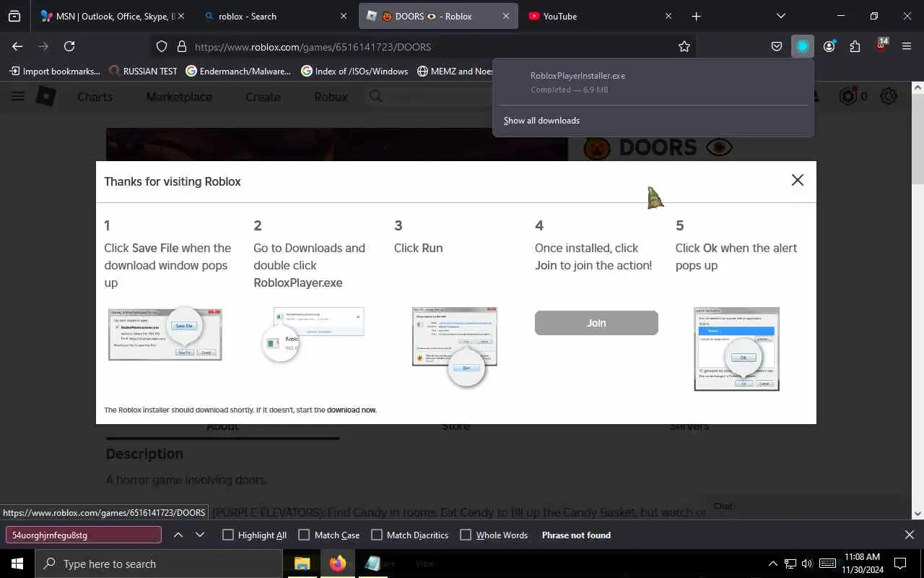Open Marketplace in Roblox navigation
The height and width of the screenshot is (578, 924).
tap(179, 97)
